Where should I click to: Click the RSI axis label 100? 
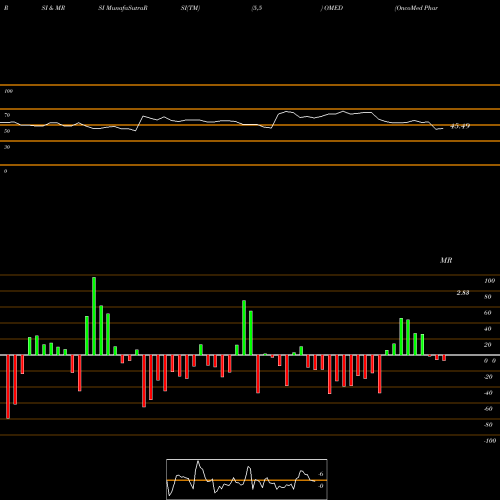tap(8, 91)
